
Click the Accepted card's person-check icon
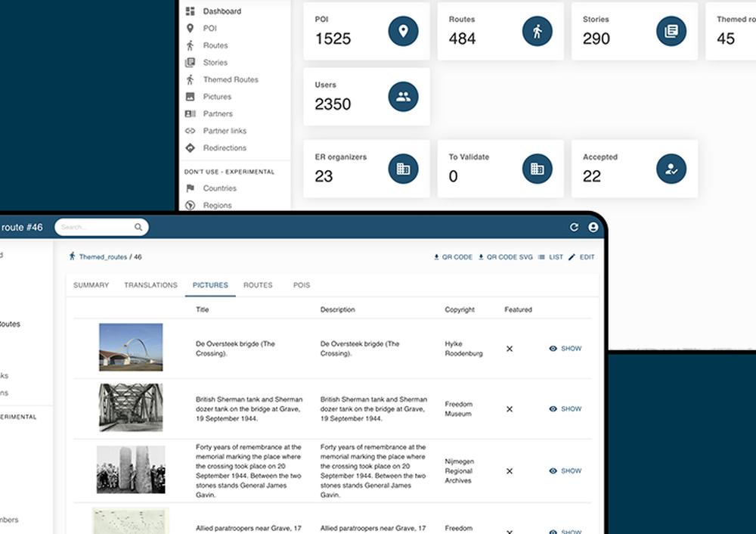[671, 169]
